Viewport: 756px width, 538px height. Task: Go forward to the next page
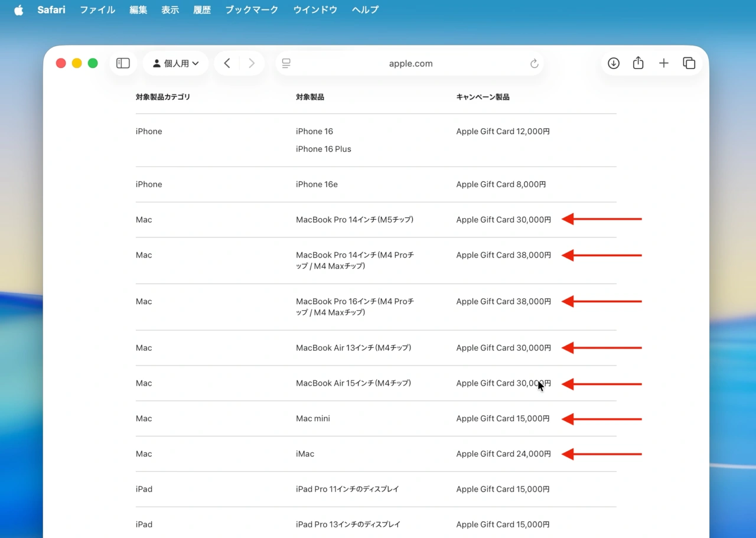point(252,63)
